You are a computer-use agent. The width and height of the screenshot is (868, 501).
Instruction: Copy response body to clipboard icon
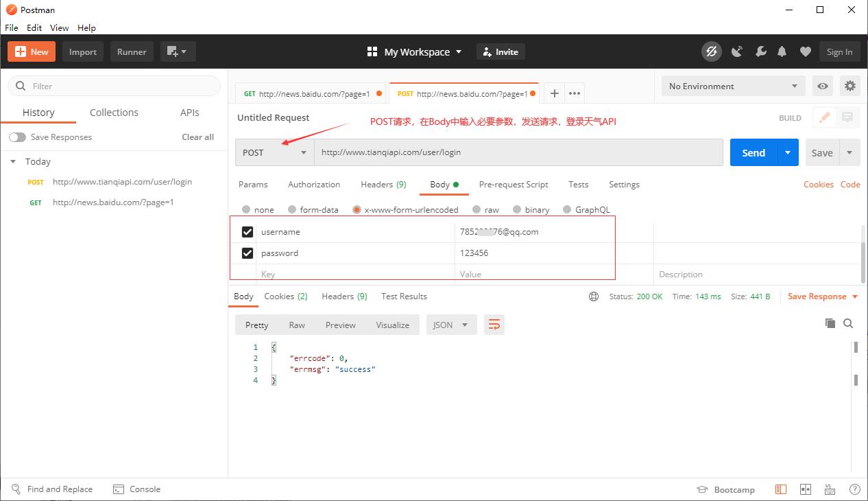830,323
